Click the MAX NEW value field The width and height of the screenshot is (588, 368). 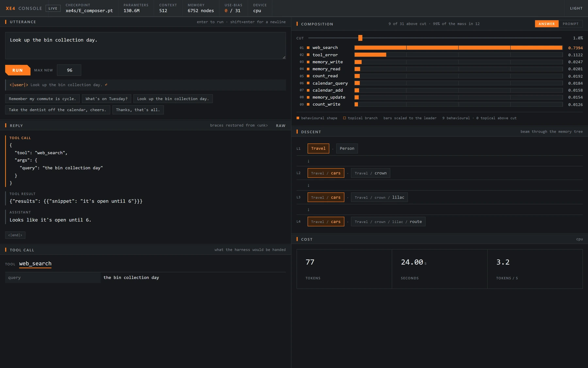pyautogui.click(x=69, y=70)
